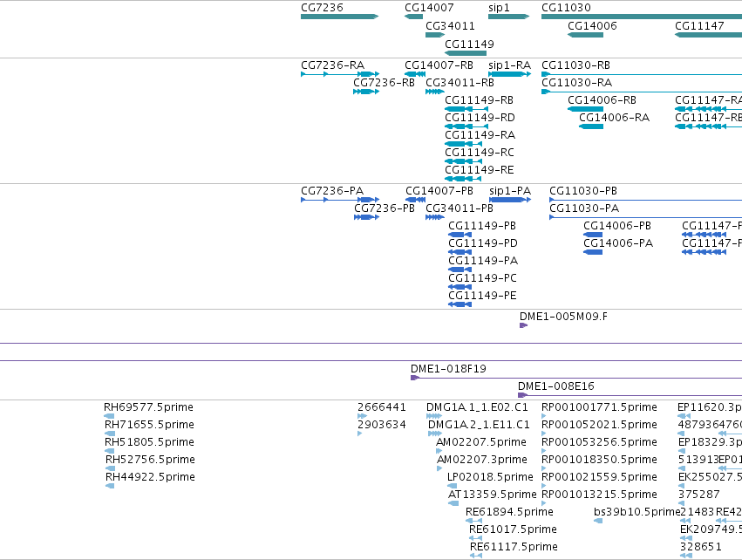Select feature 2666441
Image resolution: width=742 pixels, height=560 pixels.
click(362, 416)
